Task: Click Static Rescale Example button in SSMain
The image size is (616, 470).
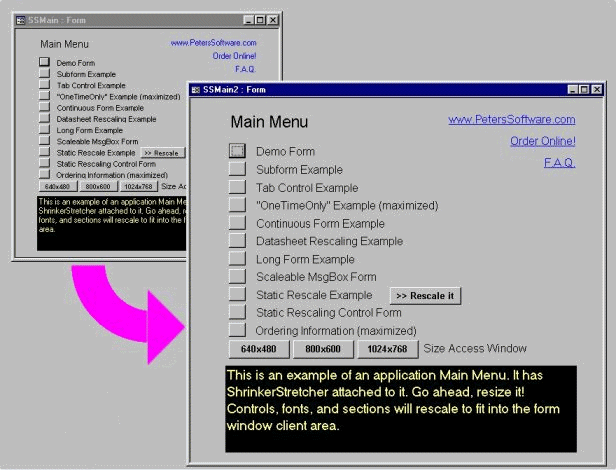Action: (44, 152)
